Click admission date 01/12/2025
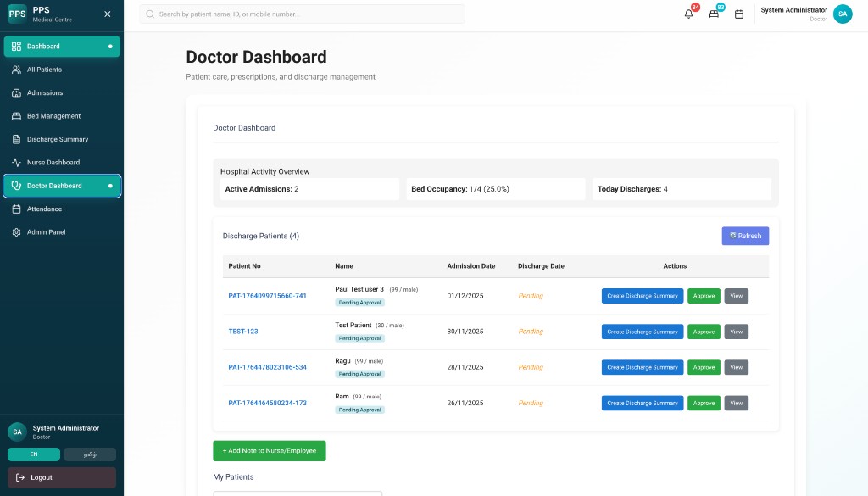 465,296
